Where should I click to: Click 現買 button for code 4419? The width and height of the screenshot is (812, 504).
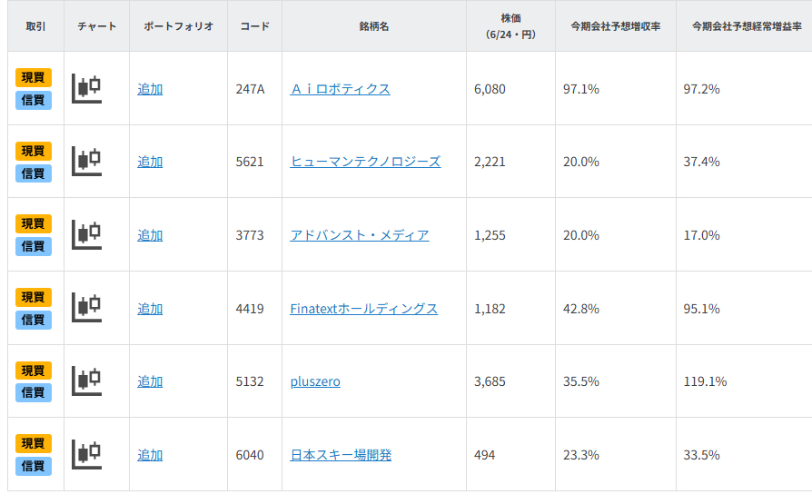point(33,297)
